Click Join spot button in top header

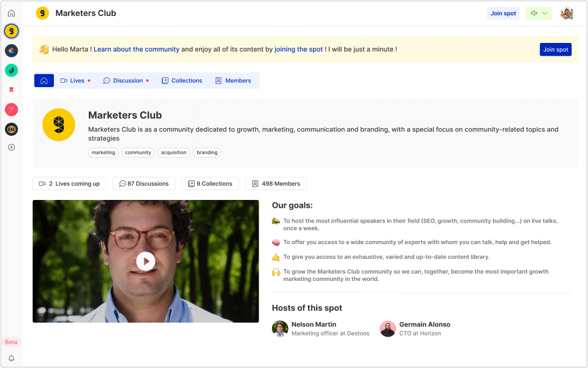point(503,13)
